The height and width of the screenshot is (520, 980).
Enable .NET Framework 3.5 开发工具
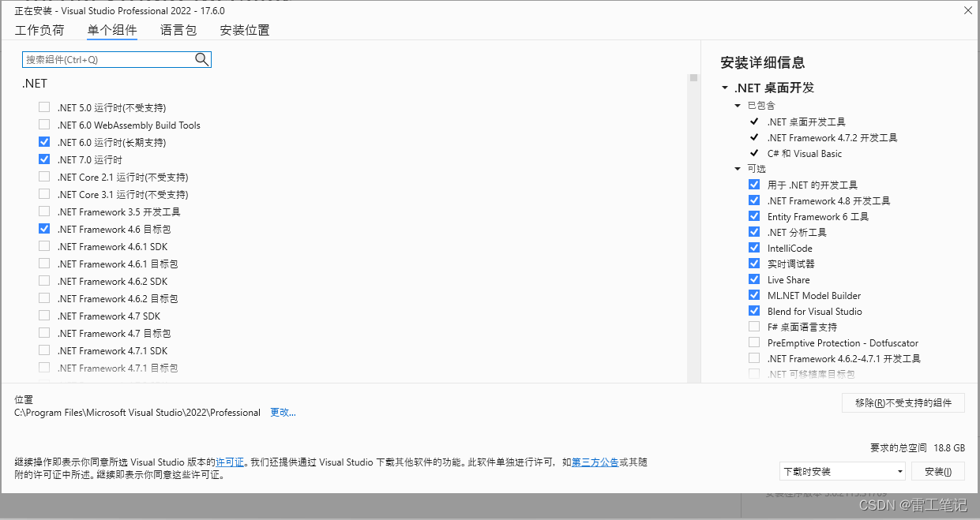pos(44,211)
